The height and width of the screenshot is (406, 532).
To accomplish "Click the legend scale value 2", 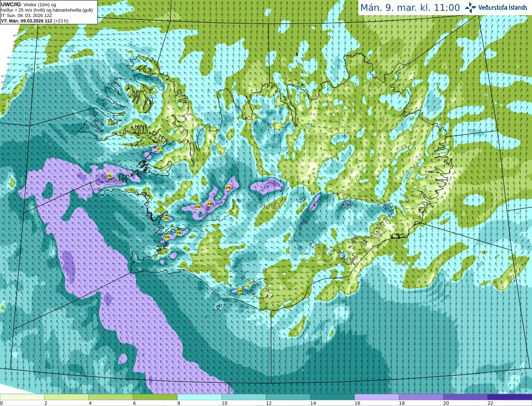I will tap(46, 403).
